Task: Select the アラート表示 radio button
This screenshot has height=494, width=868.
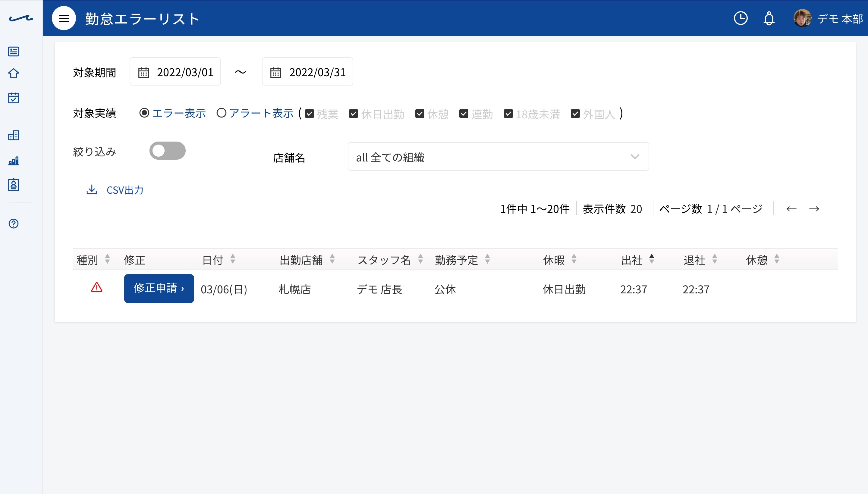Action: (x=221, y=113)
